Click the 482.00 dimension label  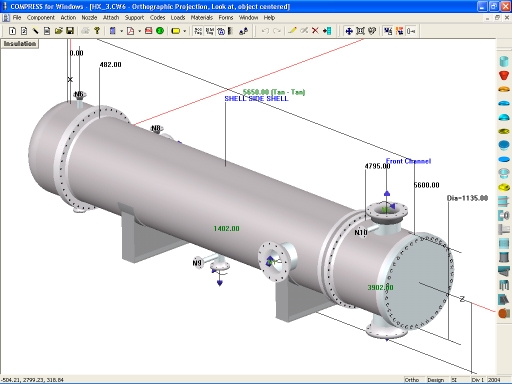point(110,65)
